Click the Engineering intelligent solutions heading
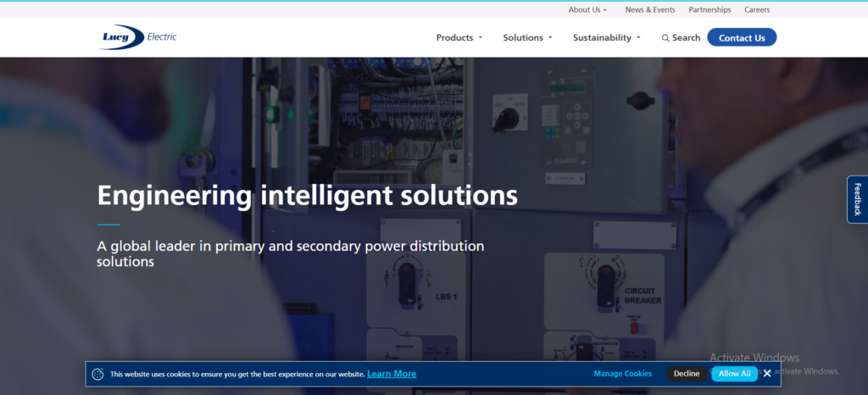 click(307, 195)
